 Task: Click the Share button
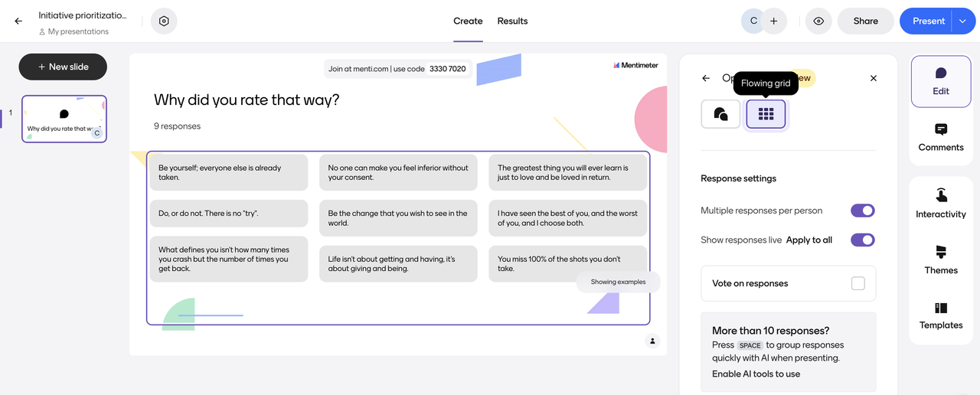click(x=865, y=21)
